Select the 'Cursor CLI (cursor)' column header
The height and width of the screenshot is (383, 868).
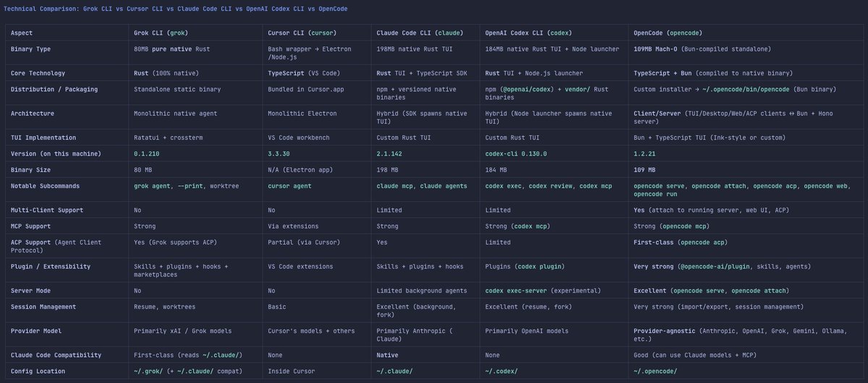pyautogui.click(x=302, y=33)
